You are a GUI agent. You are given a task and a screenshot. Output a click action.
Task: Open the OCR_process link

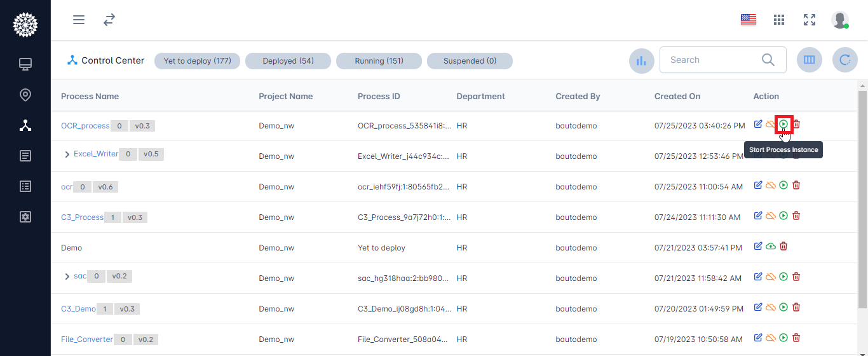point(85,126)
